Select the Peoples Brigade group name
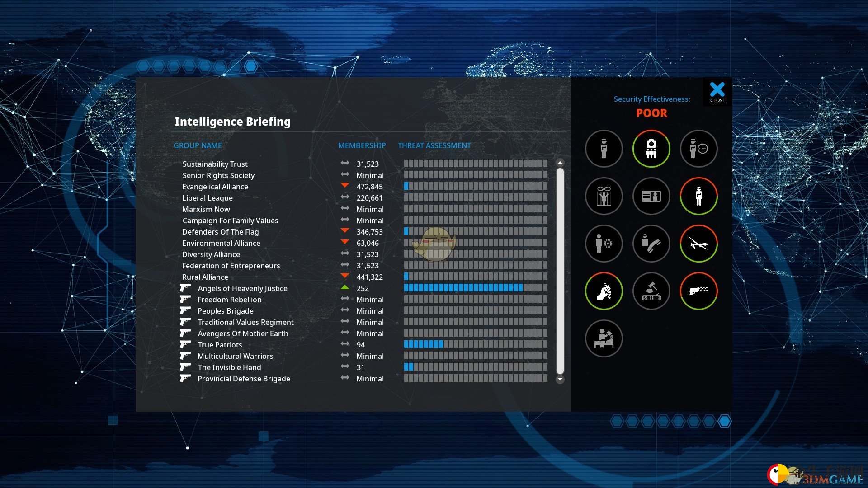868x488 pixels. click(x=226, y=311)
